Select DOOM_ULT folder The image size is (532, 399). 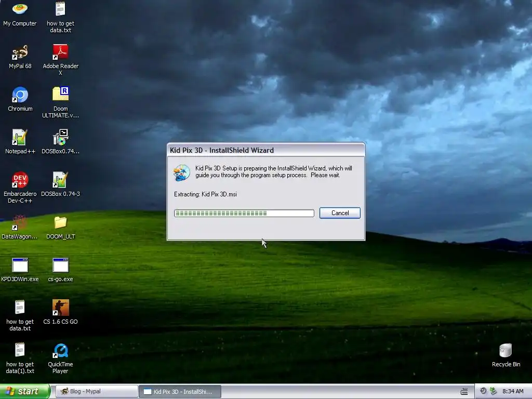tap(60, 228)
